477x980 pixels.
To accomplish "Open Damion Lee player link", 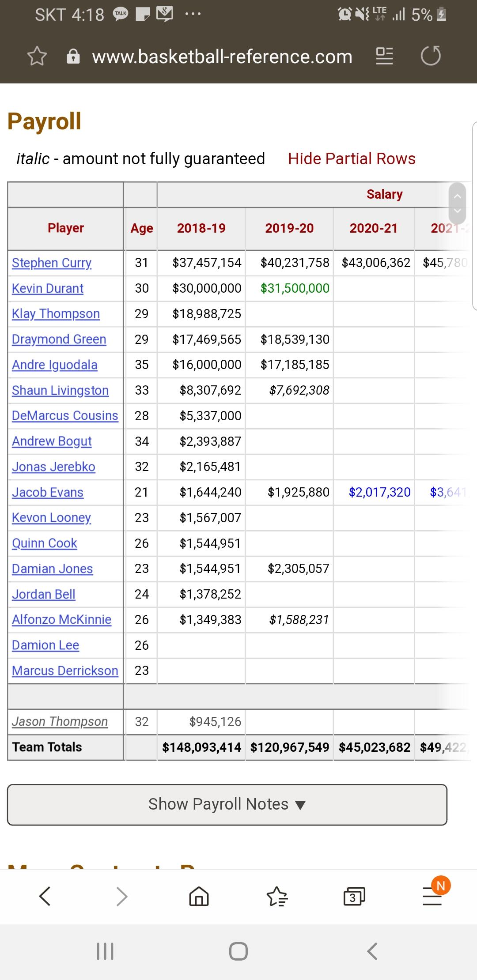I will [45, 645].
